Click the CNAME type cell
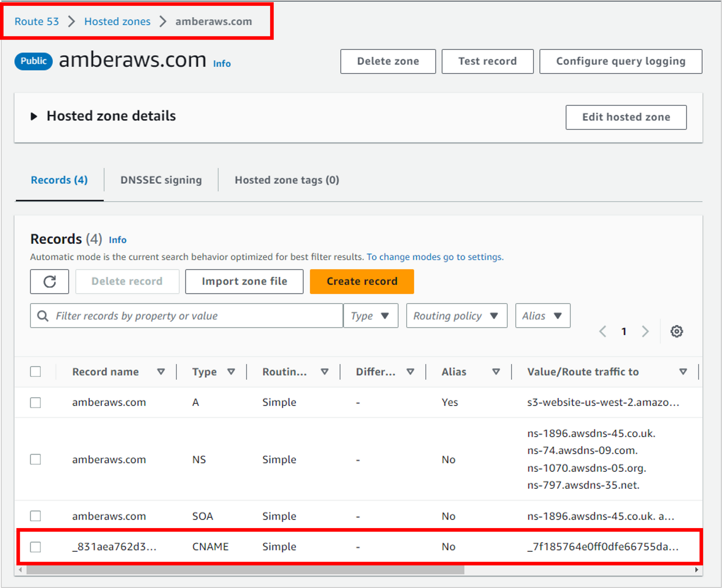Screen dimensions: 722x588 click(x=210, y=547)
